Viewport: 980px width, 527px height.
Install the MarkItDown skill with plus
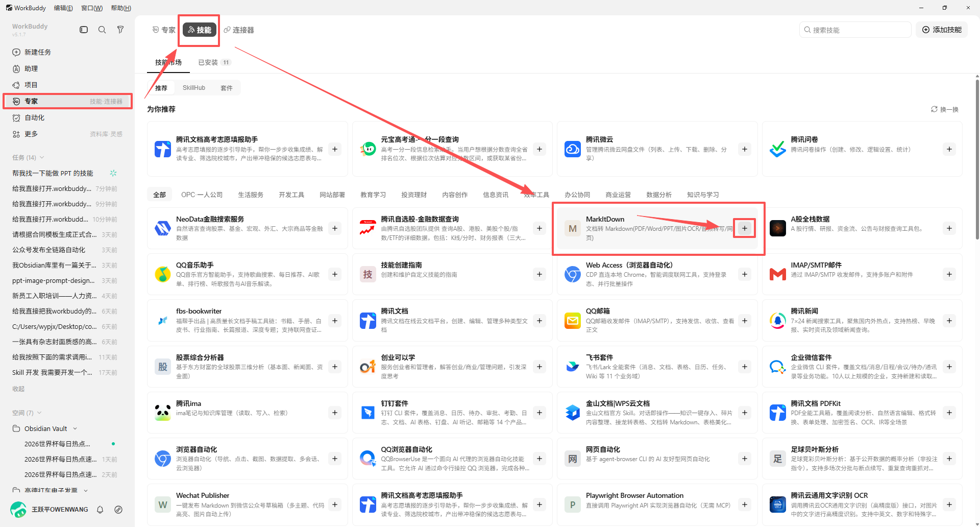[x=745, y=228]
